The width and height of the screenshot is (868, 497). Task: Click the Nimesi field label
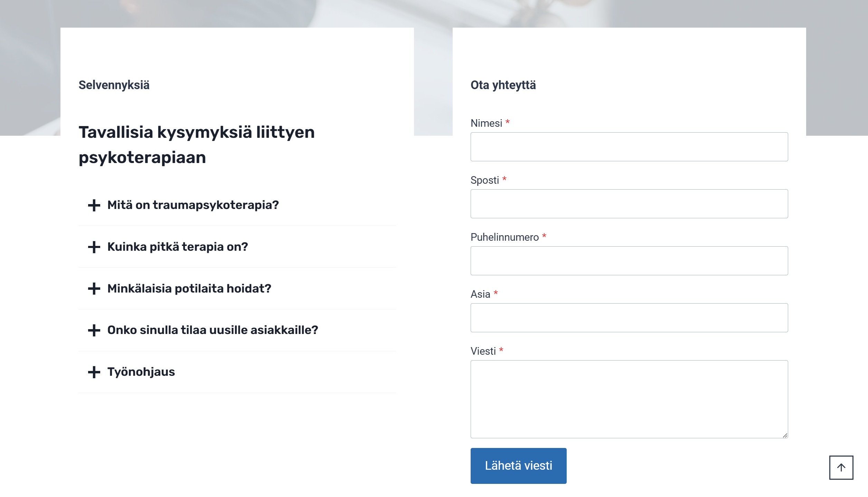(486, 123)
